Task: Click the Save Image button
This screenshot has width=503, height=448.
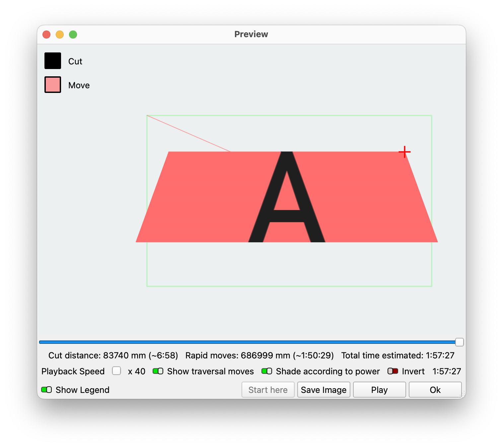Action: [x=323, y=390]
